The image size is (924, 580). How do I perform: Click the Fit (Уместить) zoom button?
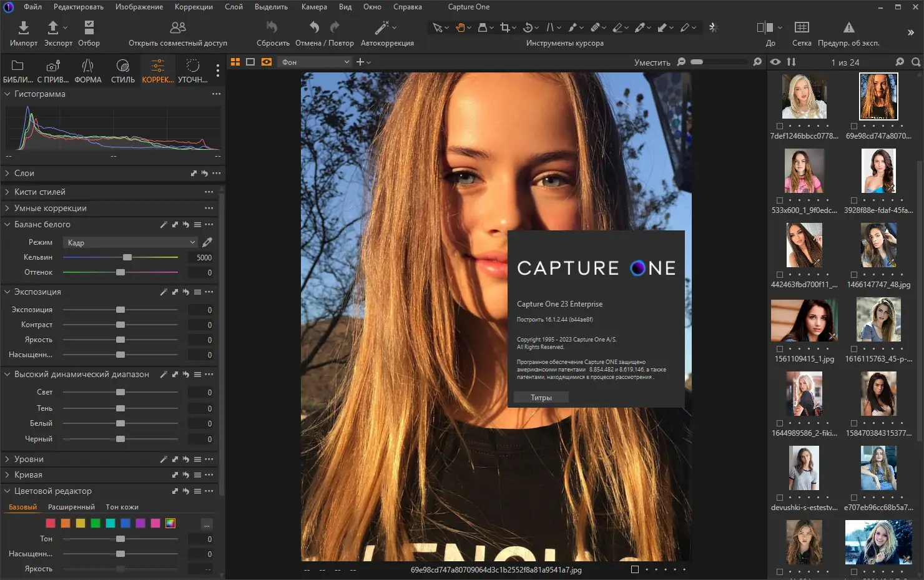click(x=652, y=62)
